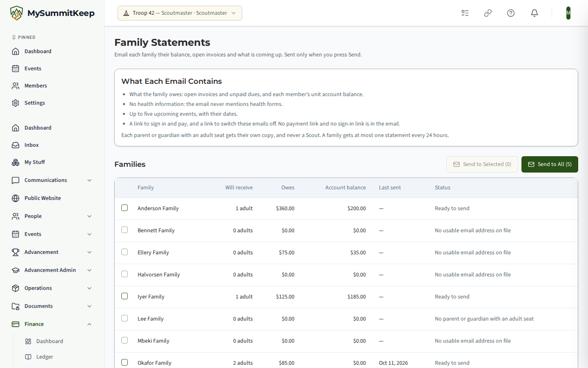
Task: Collapse the Finance section chevron
Action: tap(89, 324)
